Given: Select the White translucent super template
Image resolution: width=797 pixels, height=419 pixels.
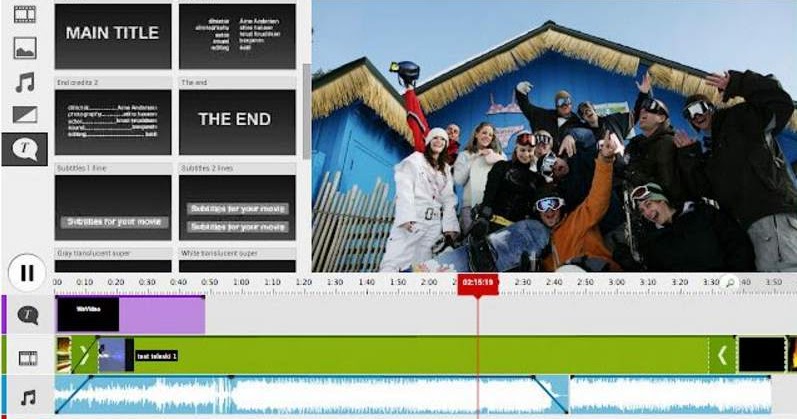Looking at the screenshot, I should [237, 266].
